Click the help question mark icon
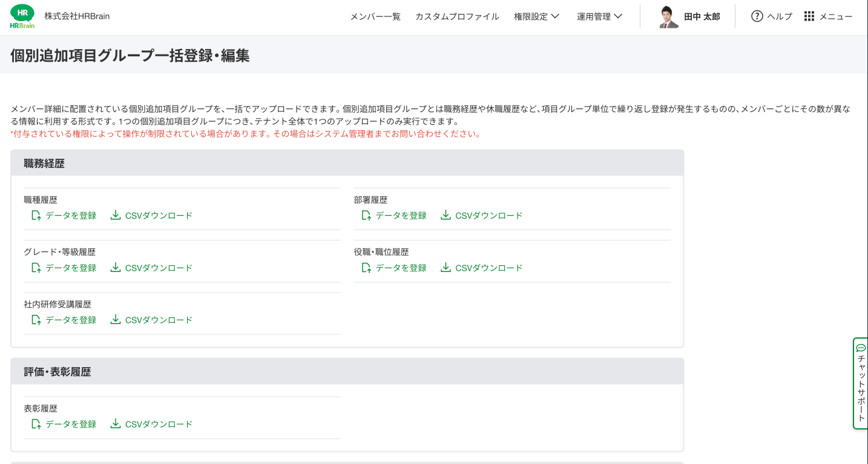The height and width of the screenshot is (464, 868). pyautogui.click(x=757, y=16)
